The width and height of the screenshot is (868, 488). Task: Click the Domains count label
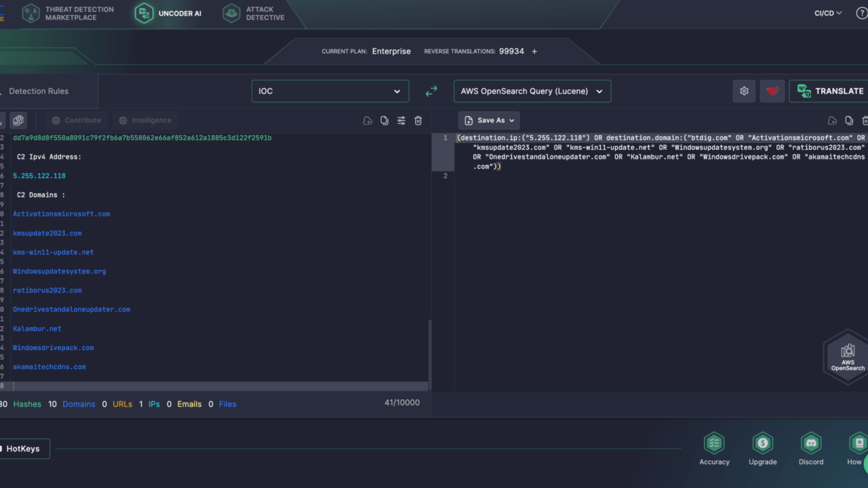click(79, 404)
